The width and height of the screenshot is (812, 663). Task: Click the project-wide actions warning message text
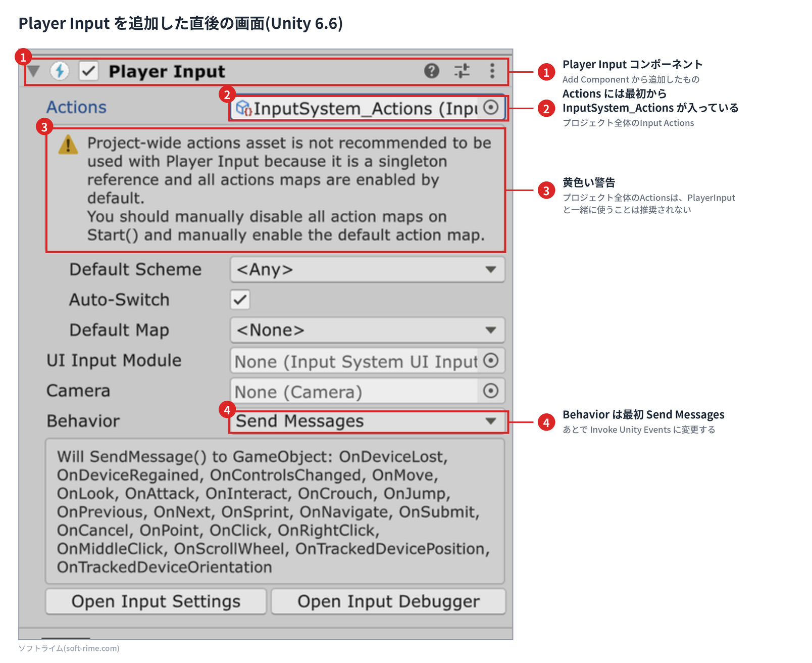pyautogui.click(x=289, y=189)
